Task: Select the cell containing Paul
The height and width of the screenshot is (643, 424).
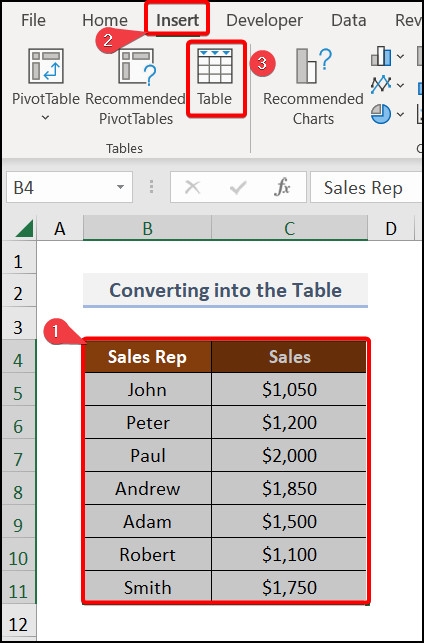Action: click(148, 455)
